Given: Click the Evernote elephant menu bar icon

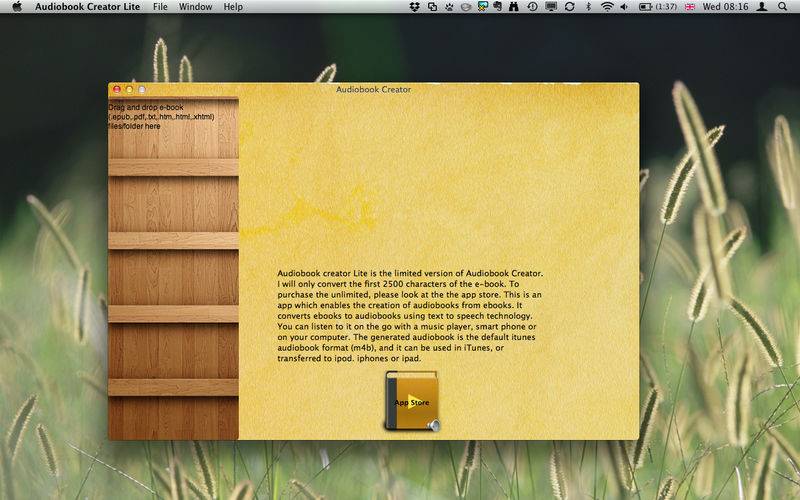Looking at the screenshot, I should 497,7.
